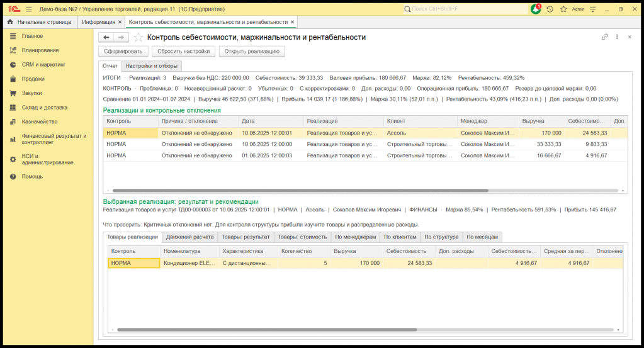
Task: Go back with the left arrow button
Action: 106,37
